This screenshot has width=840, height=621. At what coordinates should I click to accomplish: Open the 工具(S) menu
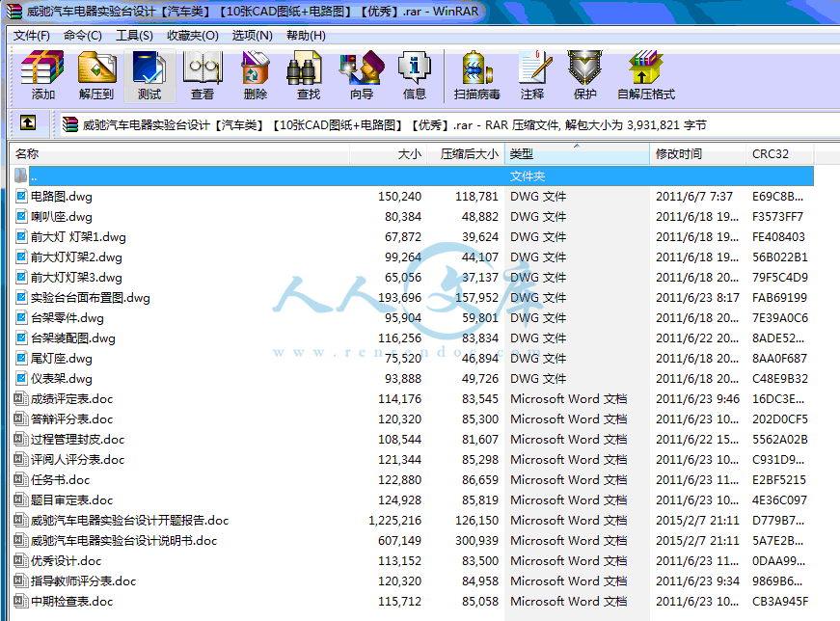[134, 36]
